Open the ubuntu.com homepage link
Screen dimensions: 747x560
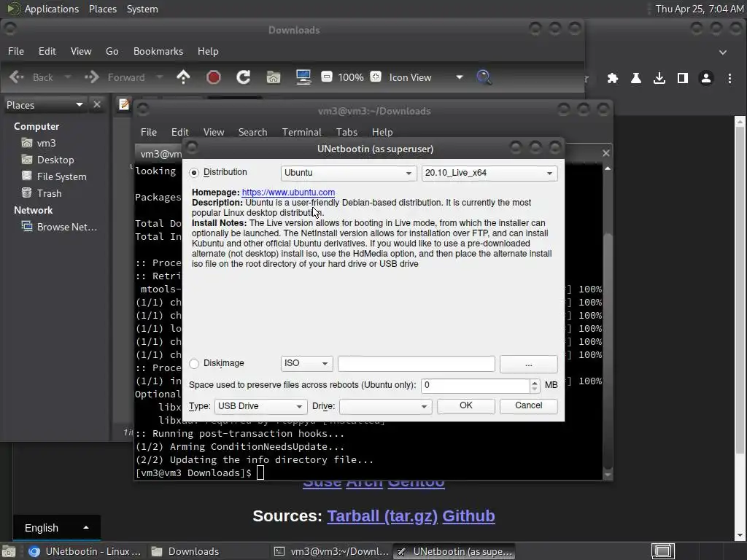[x=288, y=192]
